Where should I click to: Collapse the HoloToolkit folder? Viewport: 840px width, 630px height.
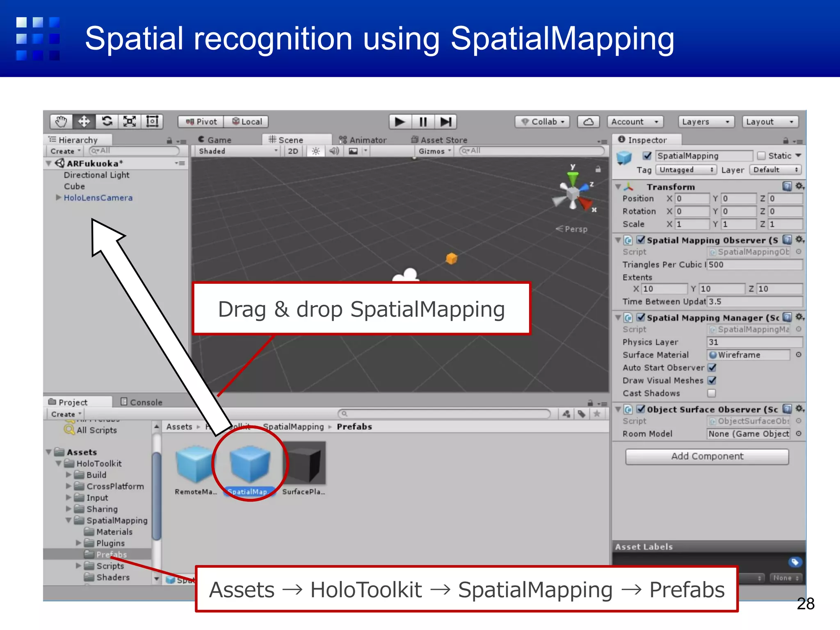click(x=59, y=463)
